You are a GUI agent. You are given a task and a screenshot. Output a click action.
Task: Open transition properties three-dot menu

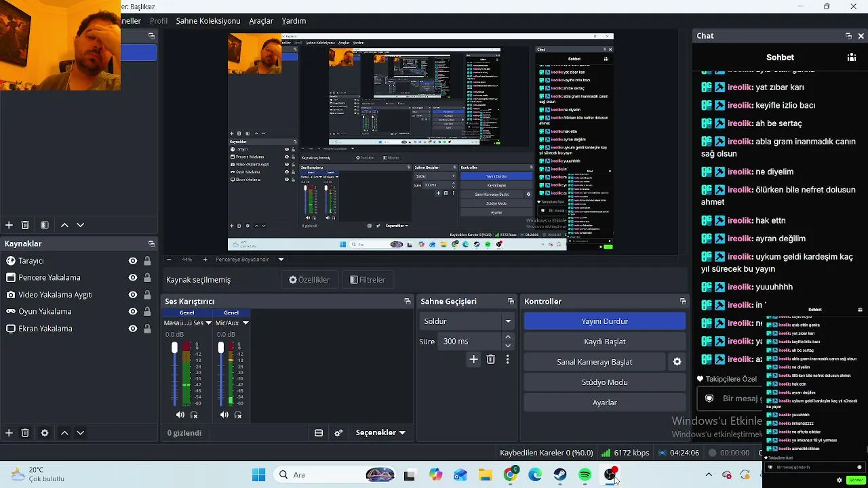pyautogui.click(x=507, y=360)
